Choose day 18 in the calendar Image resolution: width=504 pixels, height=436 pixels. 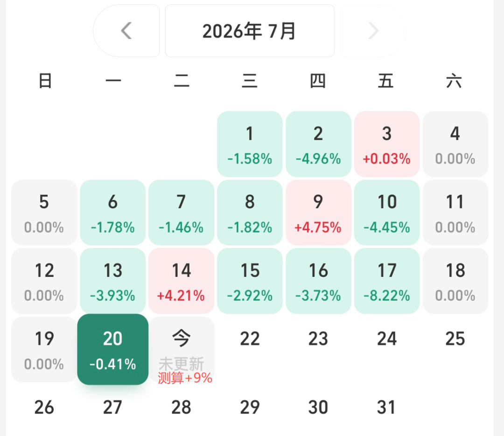(x=455, y=281)
